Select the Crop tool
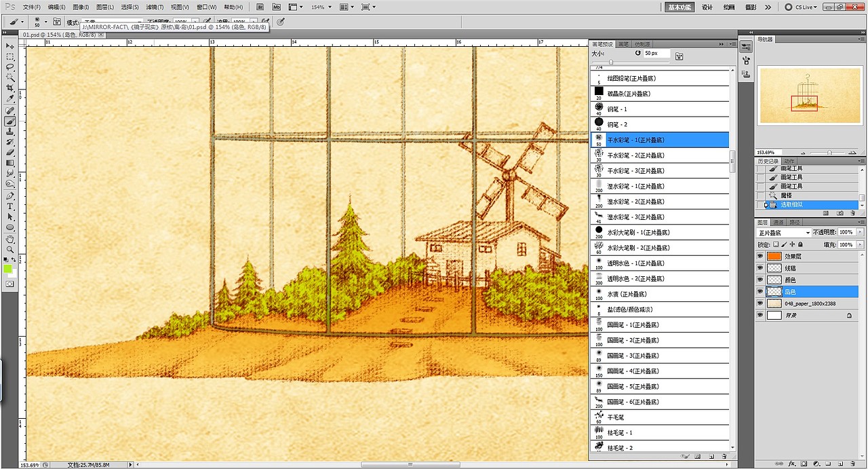This screenshot has height=469, width=868. point(10,88)
